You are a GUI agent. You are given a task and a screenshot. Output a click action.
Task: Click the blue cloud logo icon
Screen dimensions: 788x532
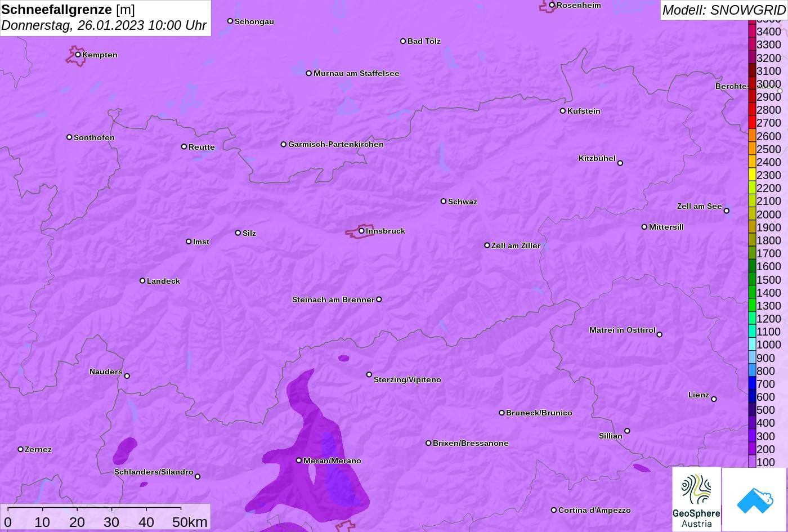[754, 499]
